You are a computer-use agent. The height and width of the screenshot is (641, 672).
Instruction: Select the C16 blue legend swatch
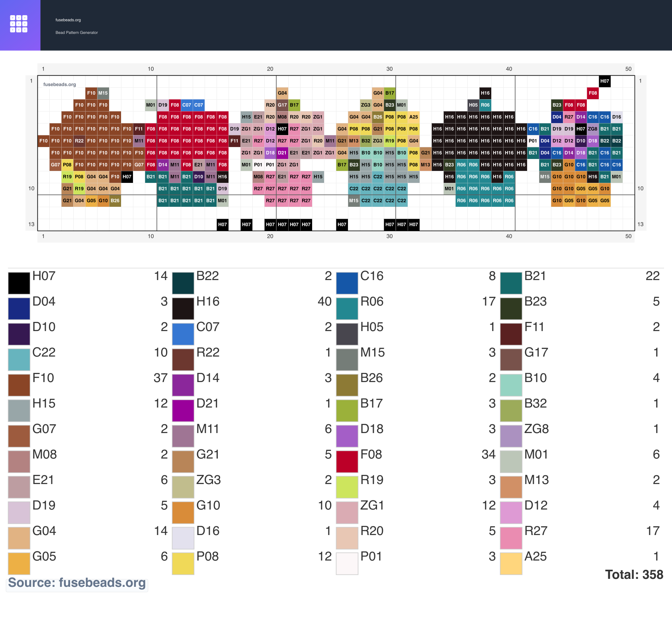click(347, 283)
